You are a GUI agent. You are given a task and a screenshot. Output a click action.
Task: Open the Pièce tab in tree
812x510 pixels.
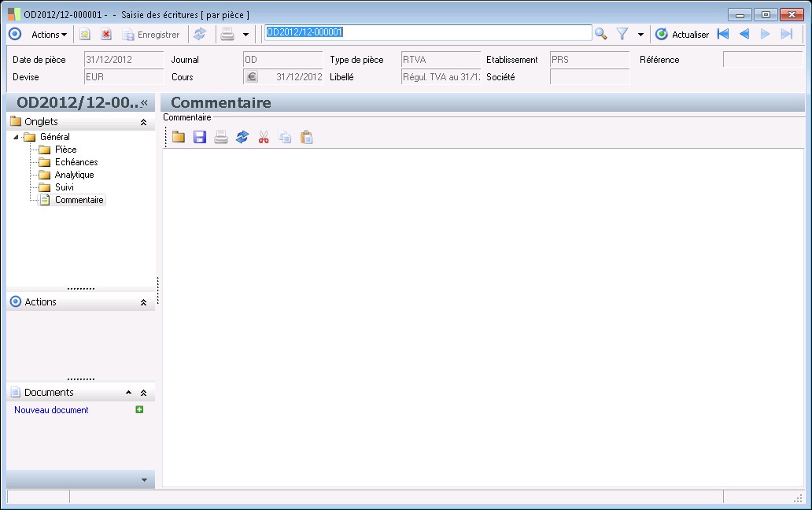(66, 150)
